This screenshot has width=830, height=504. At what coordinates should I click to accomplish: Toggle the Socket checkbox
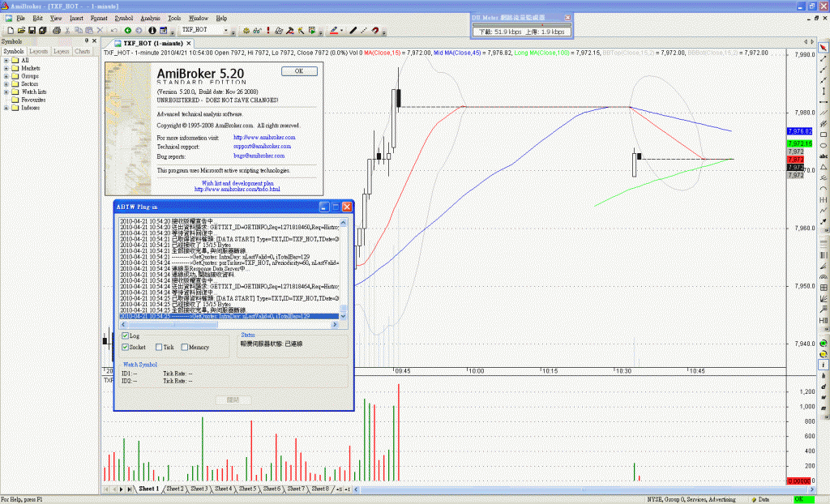(126, 348)
